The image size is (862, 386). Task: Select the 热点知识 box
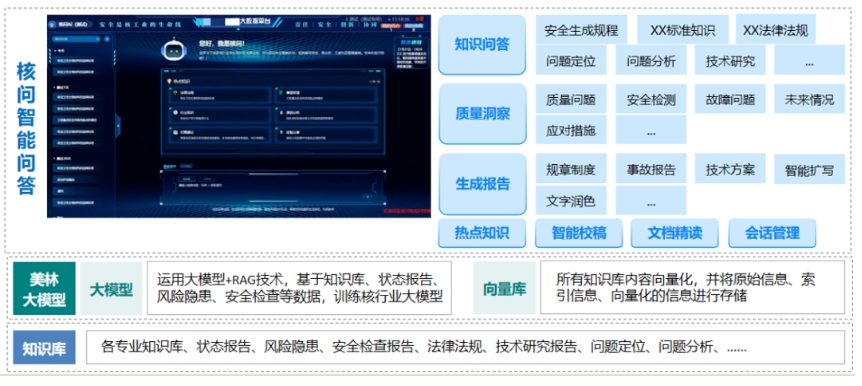[482, 233]
